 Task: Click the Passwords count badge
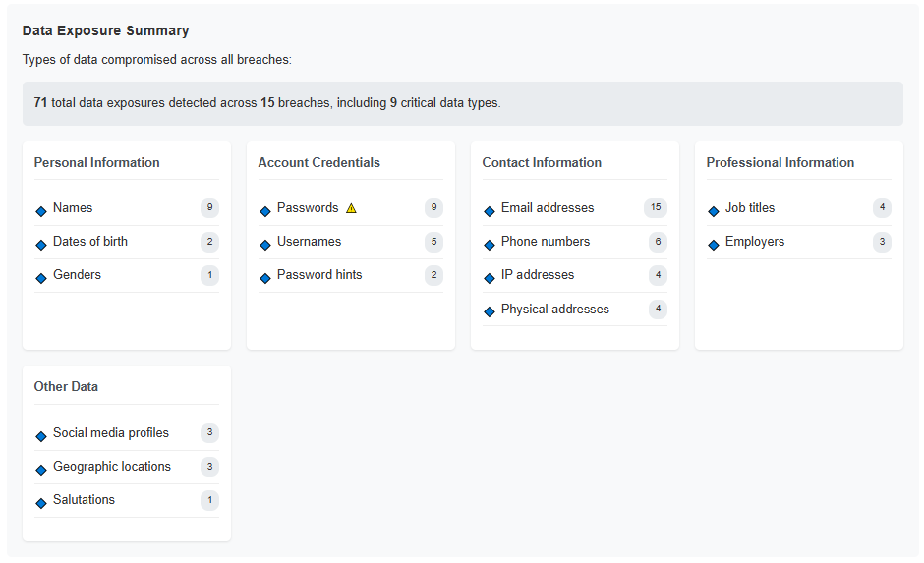coord(433,208)
